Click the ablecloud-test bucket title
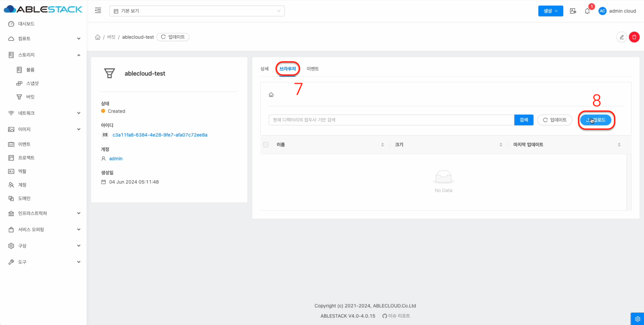The height and width of the screenshot is (325, 644). pos(145,73)
